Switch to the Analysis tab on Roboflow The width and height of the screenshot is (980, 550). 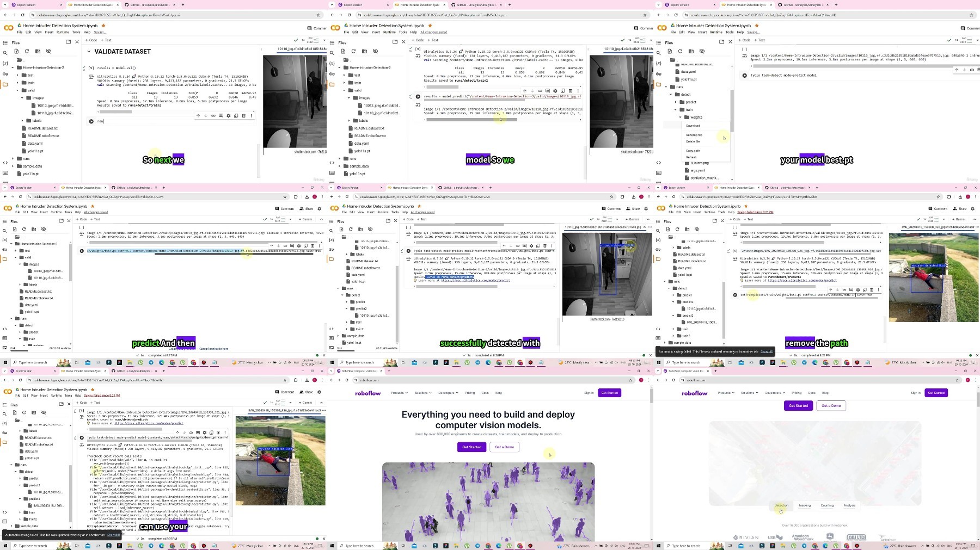pos(849,505)
